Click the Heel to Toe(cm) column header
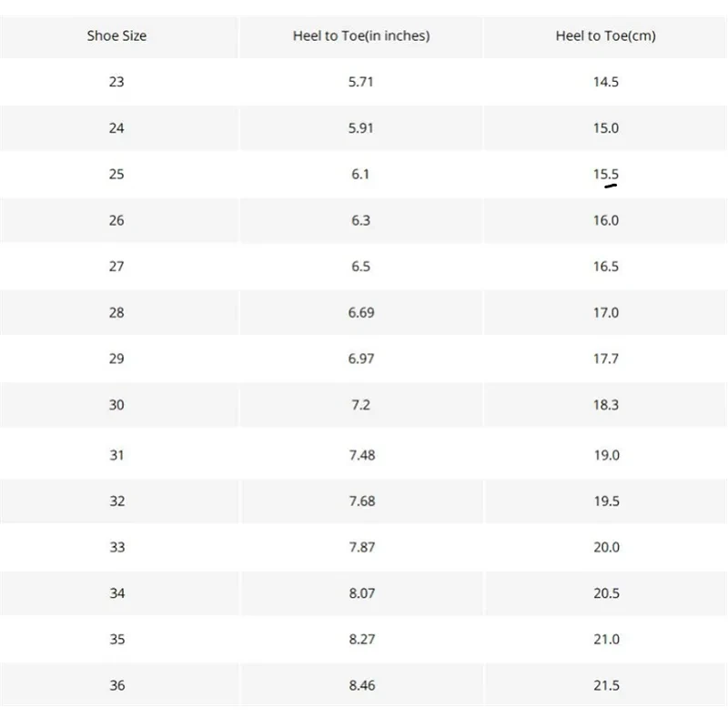The height and width of the screenshot is (728, 728). (605, 36)
